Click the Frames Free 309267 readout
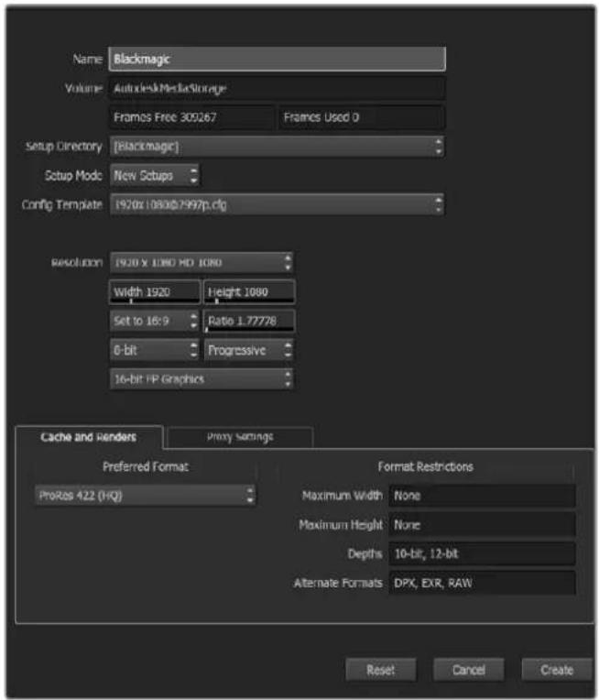Viewport: 599px width, 700px height. tap(191, 117)
